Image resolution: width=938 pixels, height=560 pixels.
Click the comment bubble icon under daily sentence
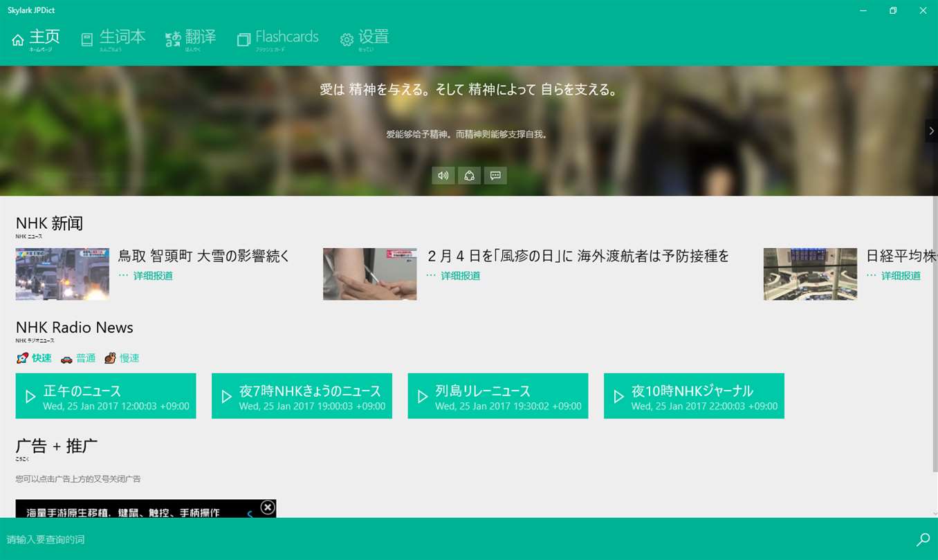pyautogui.click(x=495, y=176)
